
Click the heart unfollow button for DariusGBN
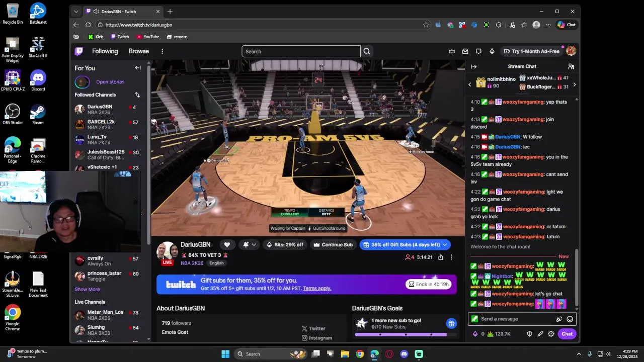point(227,245)
